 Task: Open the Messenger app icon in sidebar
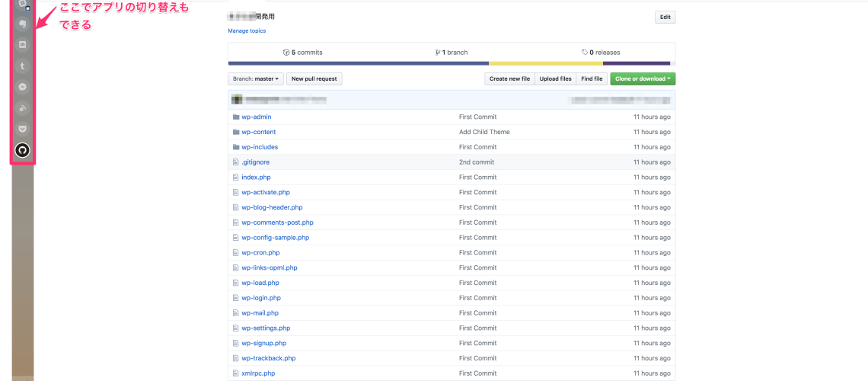point(22,88)
